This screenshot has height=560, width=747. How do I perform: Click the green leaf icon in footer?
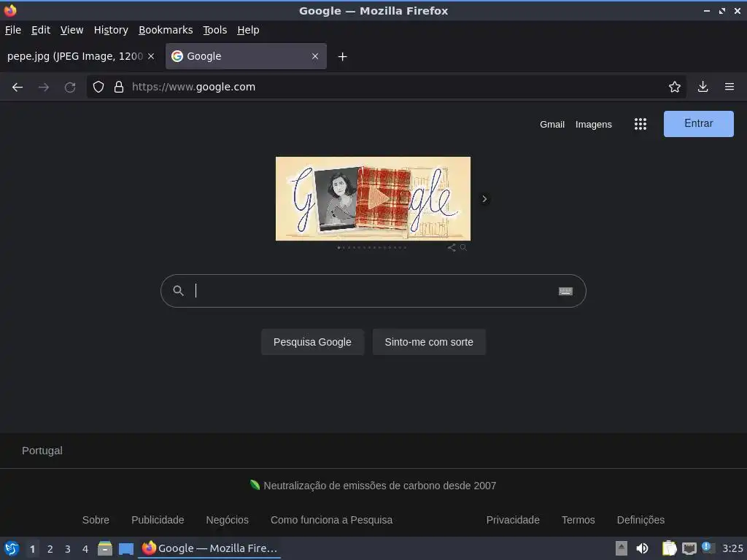pos(255,485)
